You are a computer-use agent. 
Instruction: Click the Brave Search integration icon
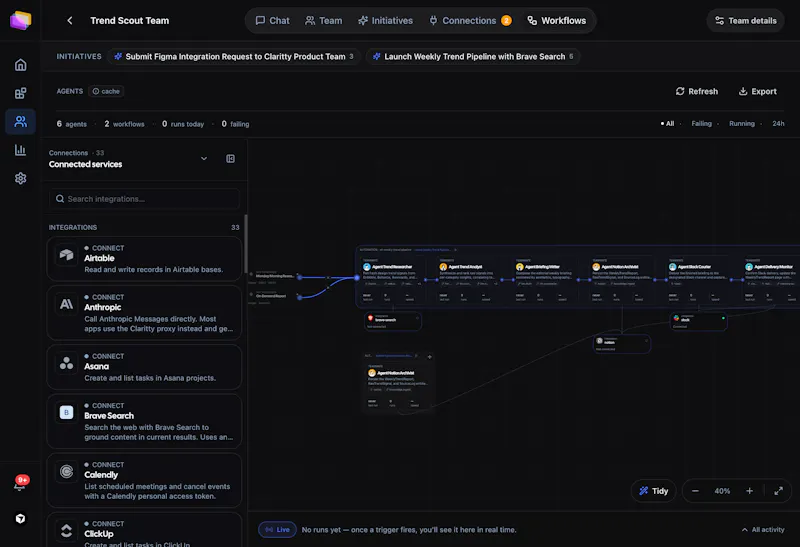click(x=66, y=412)
